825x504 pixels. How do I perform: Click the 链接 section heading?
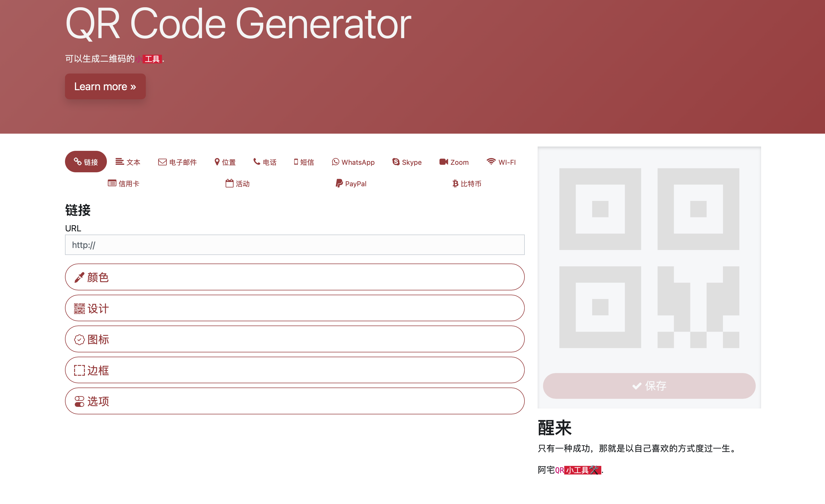coord(78,210)
